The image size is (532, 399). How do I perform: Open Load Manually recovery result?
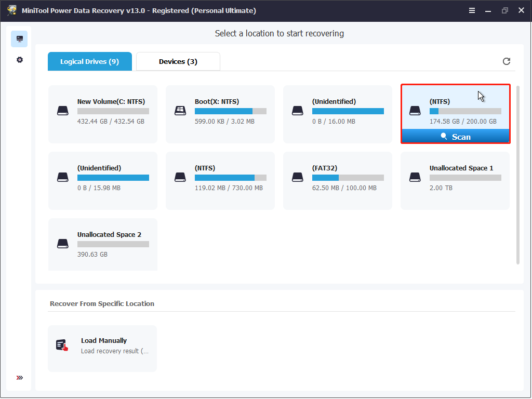(x=102, y=349)
